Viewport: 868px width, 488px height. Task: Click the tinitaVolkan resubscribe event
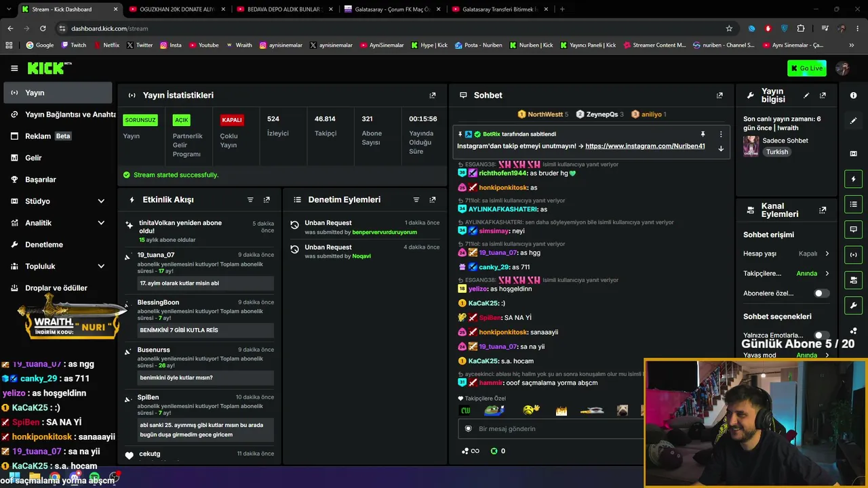pyautogui.click(x=200, y=231)
